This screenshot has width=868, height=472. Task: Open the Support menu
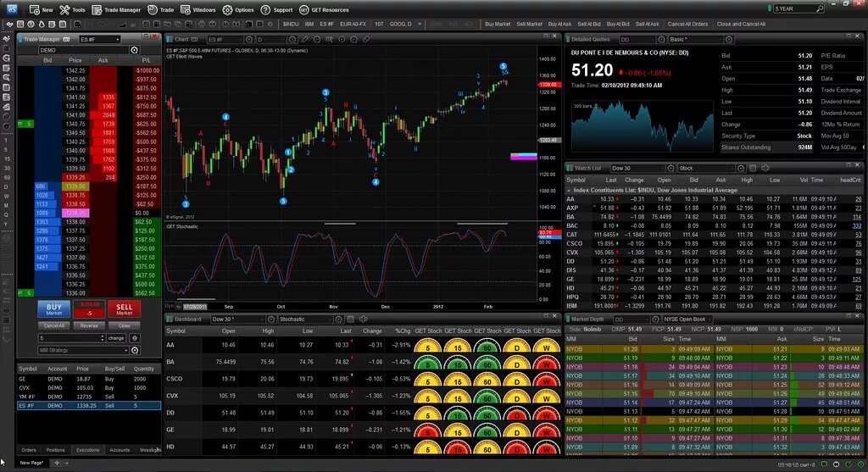(x=276, y=9)
